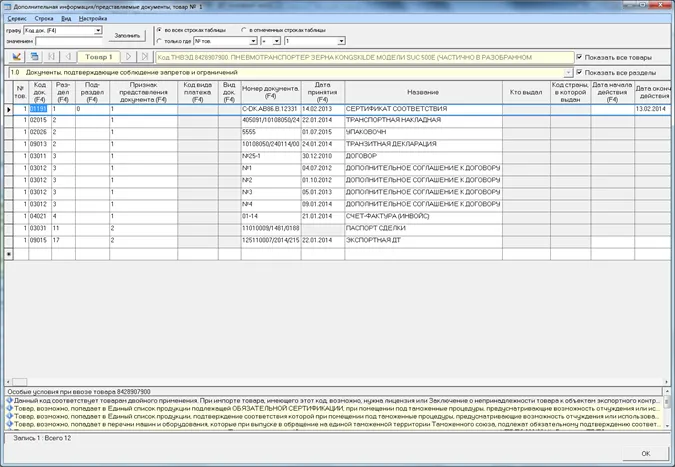Click info icon beside 'Данный код соответствует' note
This screenshot has height=467, width=675.
[x=9, y=400]
